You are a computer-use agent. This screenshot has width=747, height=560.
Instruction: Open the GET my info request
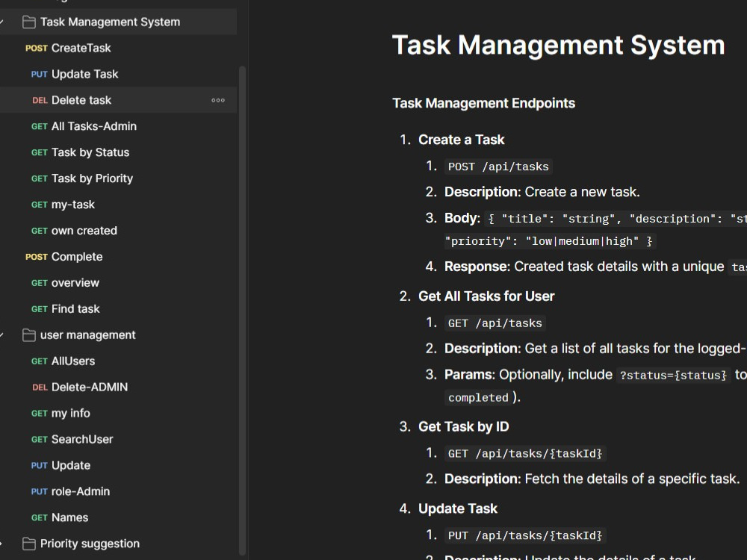[118, 414]
